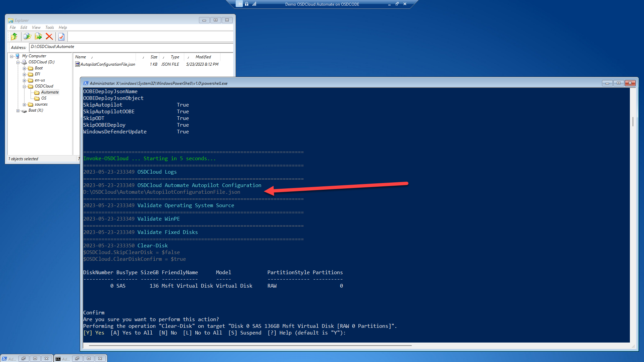Click the Properties checkmark toolbar icon
The width and height of the screenshot is (644, 362).
point(61,37)
